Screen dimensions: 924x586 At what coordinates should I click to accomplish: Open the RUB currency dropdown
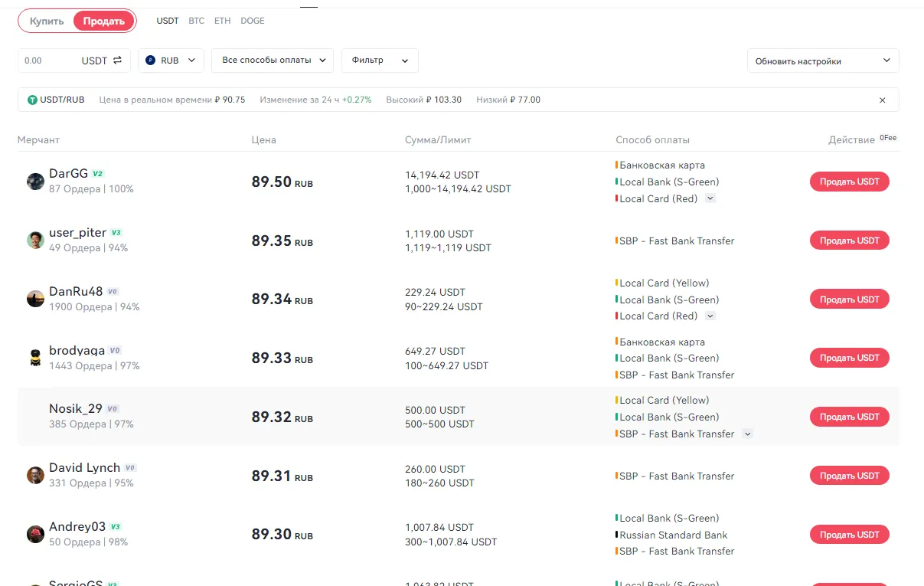(171, 61)
